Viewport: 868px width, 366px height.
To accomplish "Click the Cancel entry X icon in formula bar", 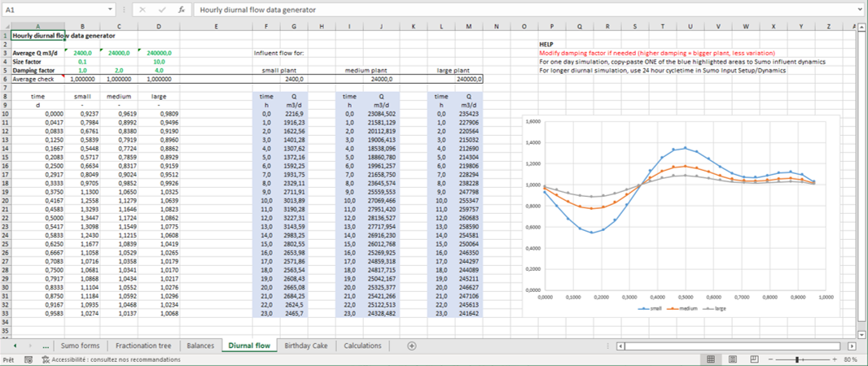I will point(142,9).
